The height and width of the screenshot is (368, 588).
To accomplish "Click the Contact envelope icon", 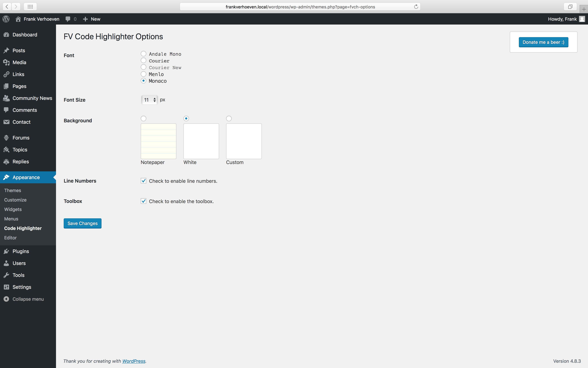I will click(6, 122).
